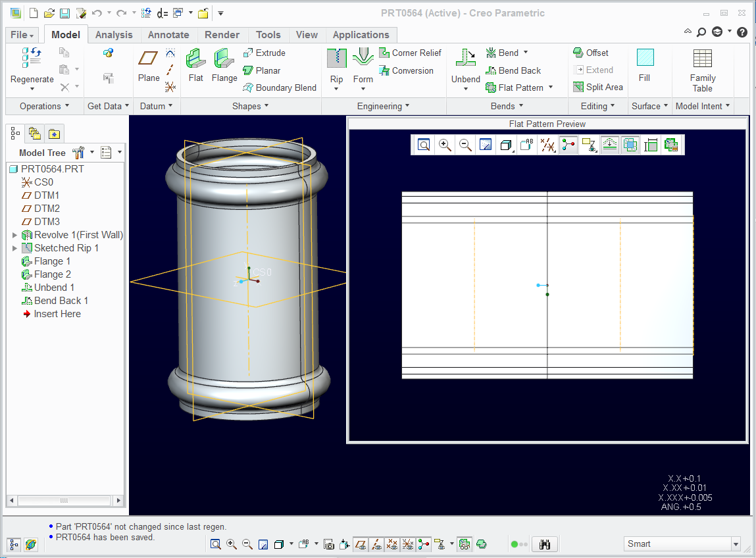Screen dimensions: 756x558
Task: Click the Flat Pattern tool
Action: (515, 88)
